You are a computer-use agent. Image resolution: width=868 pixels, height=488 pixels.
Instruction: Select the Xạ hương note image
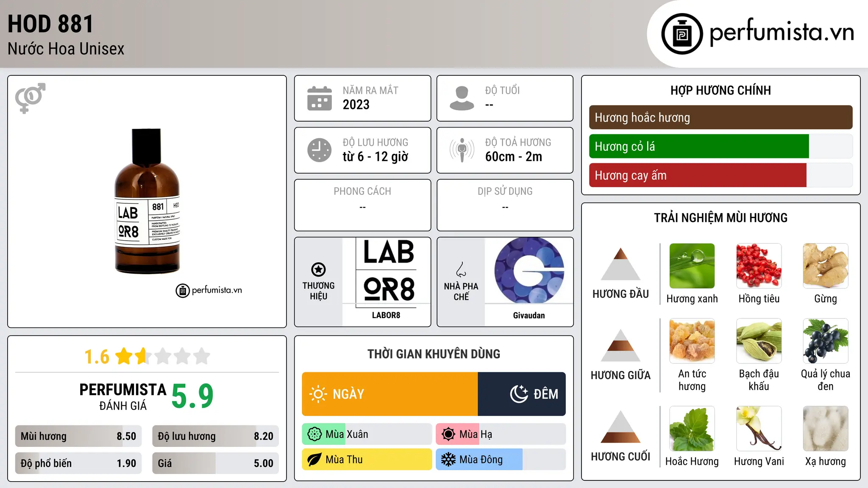[x=826, y=429]
